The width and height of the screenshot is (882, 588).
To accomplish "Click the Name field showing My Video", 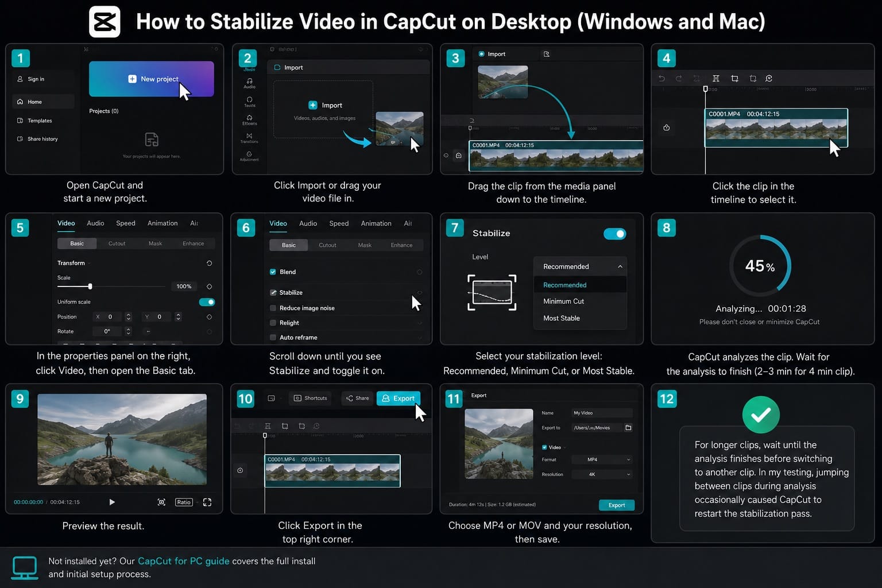I will [602, 413].
